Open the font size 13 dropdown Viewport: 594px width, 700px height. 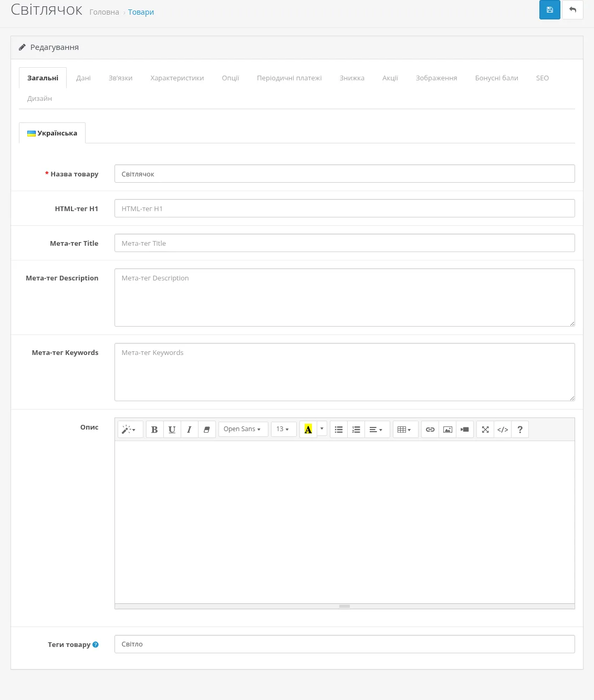click(x=284, y=430)
